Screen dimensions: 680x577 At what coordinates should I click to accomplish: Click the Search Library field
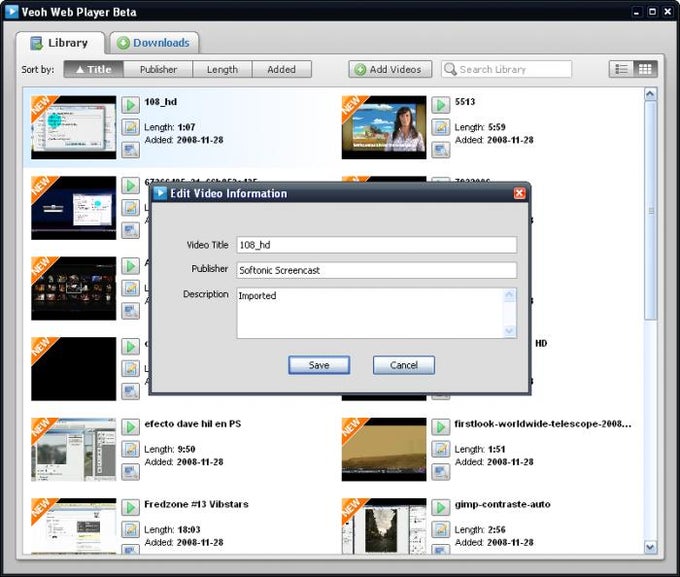click(x=507, y=69)
